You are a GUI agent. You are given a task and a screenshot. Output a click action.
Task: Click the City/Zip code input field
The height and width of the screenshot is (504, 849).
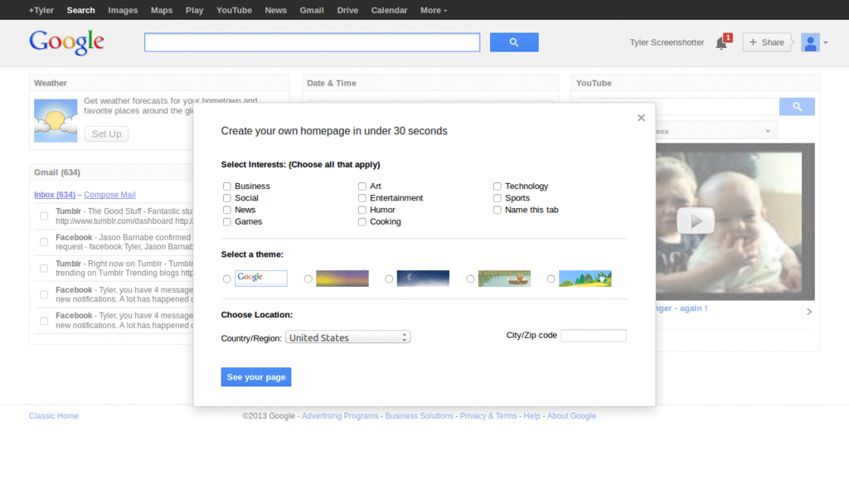point(594,335)
